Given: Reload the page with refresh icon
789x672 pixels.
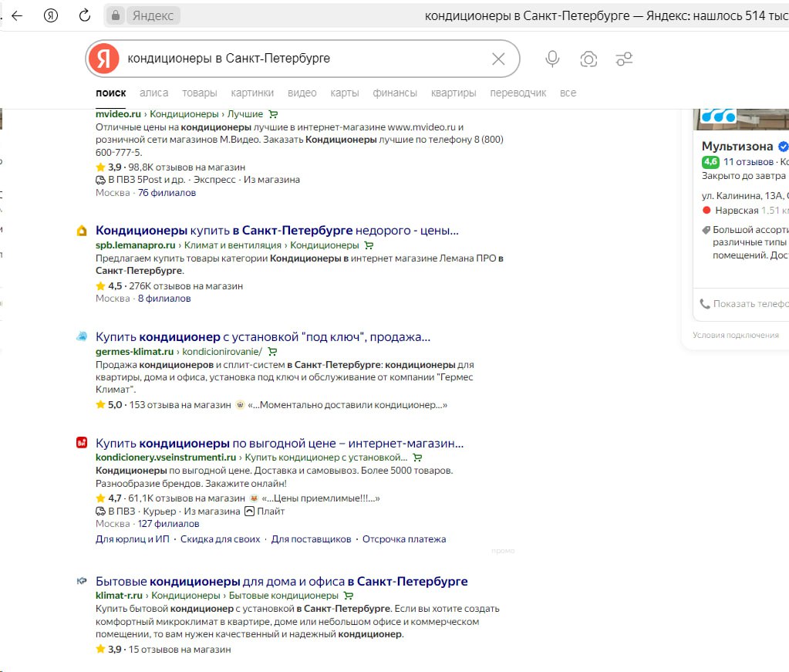Looking at the screenshot, I should pos(85,15).
